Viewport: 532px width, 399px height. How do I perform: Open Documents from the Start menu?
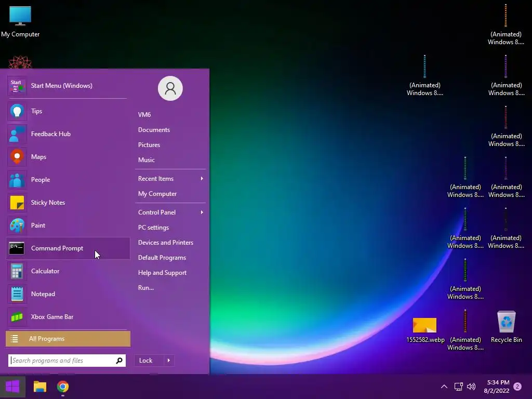tap(154, 129)
